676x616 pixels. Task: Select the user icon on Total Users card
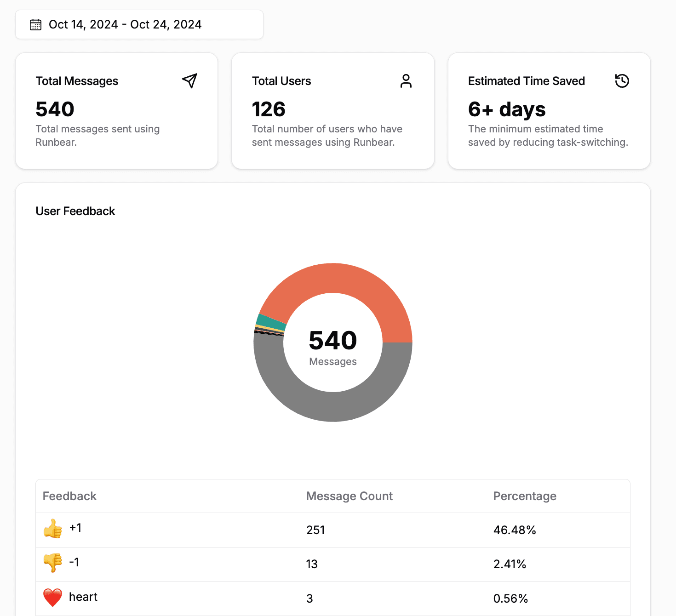click(406, 81)
